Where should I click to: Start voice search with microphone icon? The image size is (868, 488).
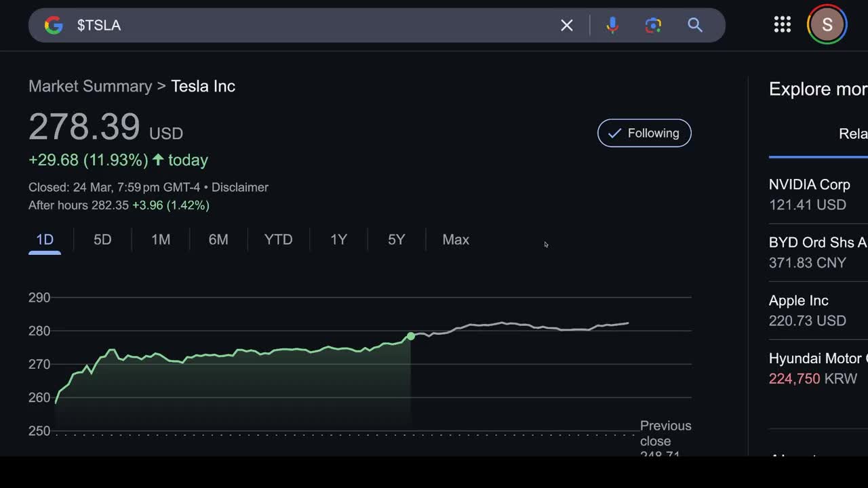pos(612,25)
